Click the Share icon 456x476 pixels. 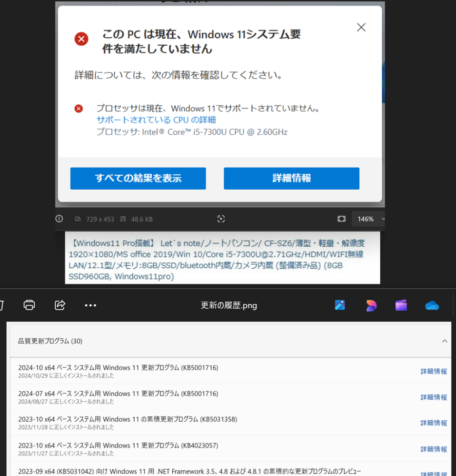(x=59, y=305)
